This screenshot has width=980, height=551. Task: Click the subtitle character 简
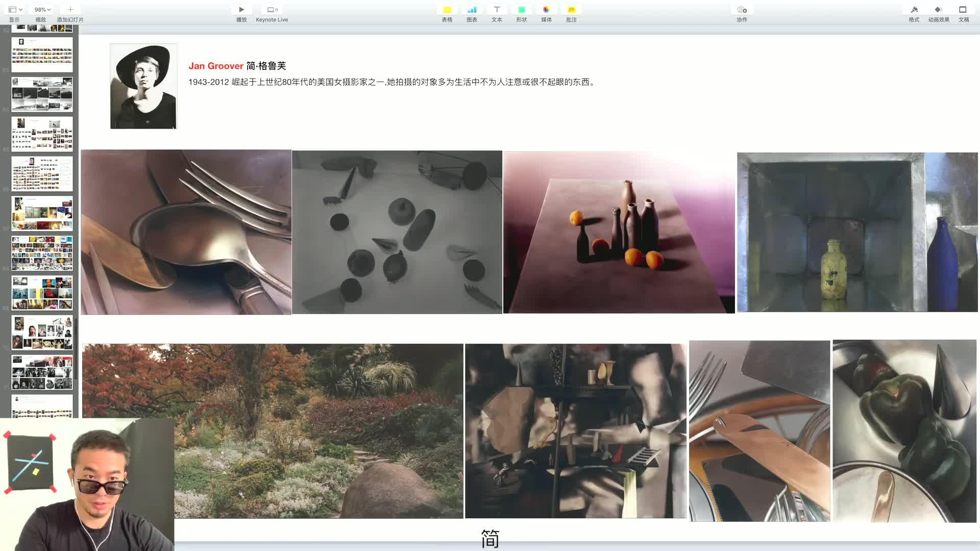(x=490, y=539)
